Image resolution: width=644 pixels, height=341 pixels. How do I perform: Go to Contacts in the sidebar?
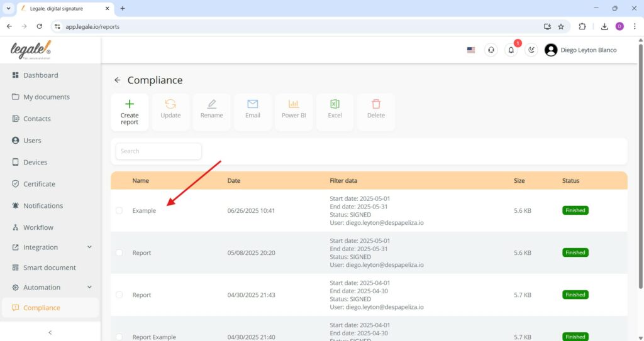click(31, 119)
